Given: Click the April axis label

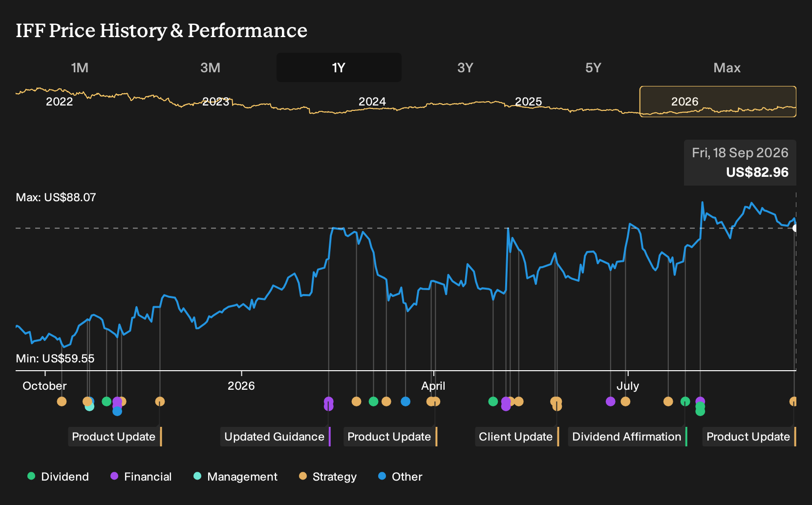Looking at the screenshot, I should 433,386.
